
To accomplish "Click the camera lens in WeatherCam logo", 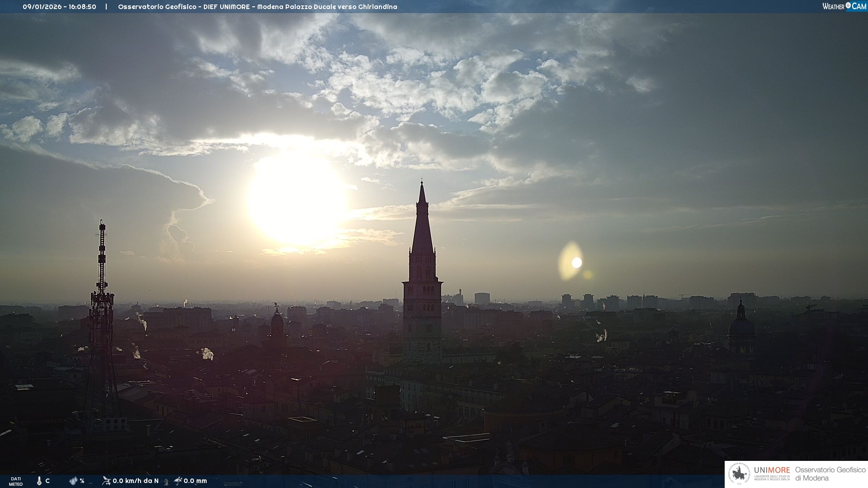I will point(848,6).
